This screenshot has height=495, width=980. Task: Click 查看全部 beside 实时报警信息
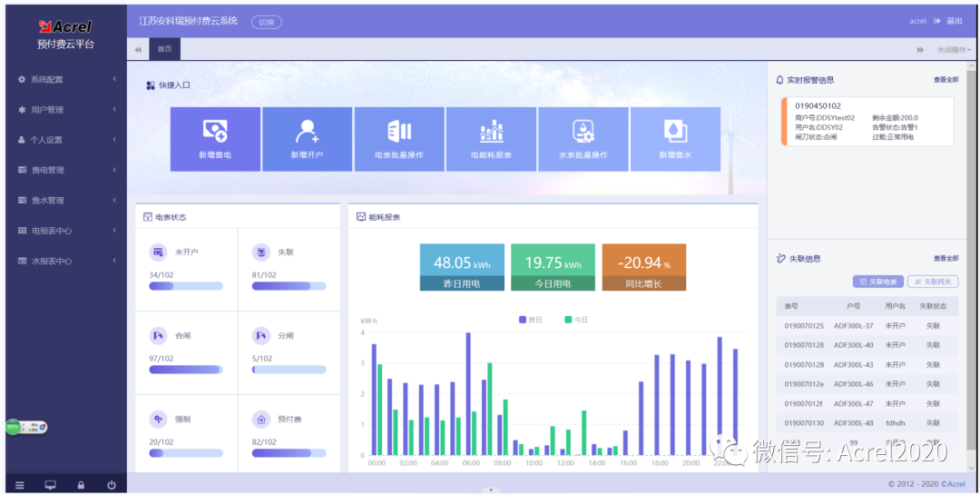click(946, 80)
